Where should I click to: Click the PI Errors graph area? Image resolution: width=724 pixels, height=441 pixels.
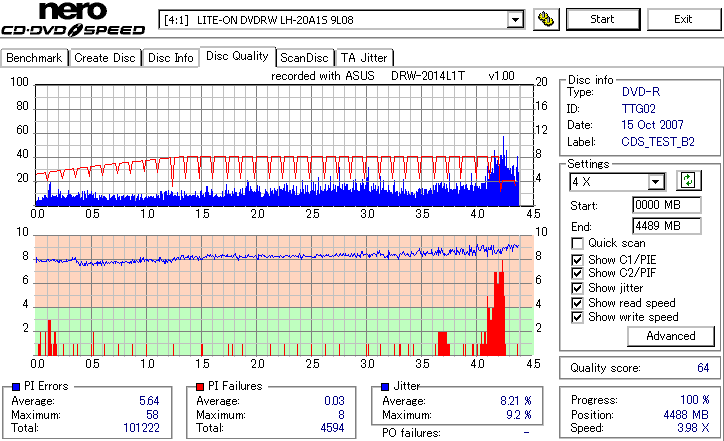(x=284, y=145)
